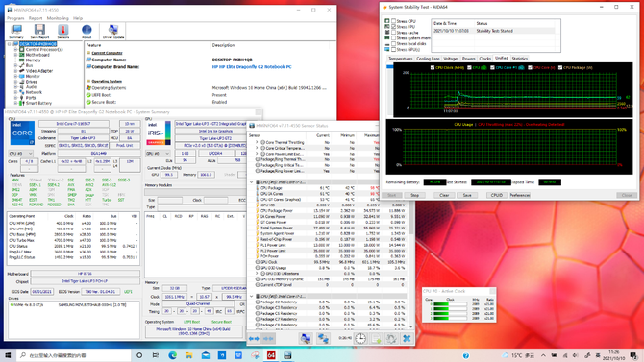Screen dimensions: 644x362
Task: Switch to the Cooling Fans tab
Action: click(428, 59)
